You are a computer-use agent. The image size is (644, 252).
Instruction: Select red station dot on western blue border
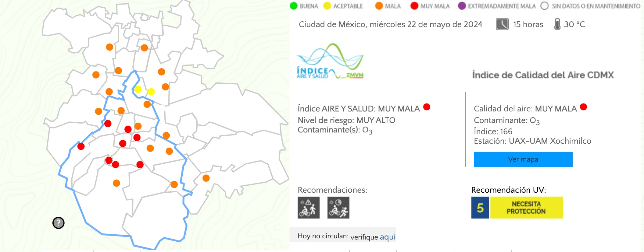(x=81, y=146)
